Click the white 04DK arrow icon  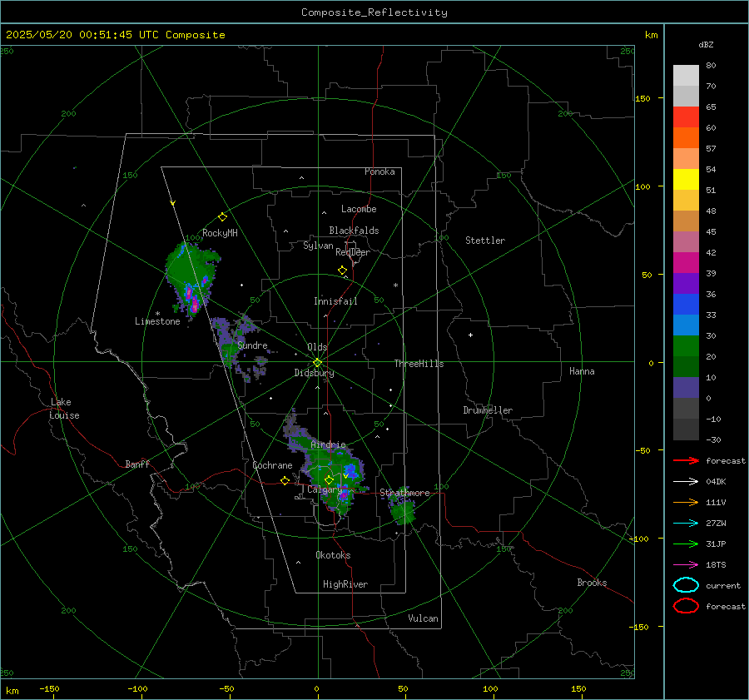click(686, 481)
